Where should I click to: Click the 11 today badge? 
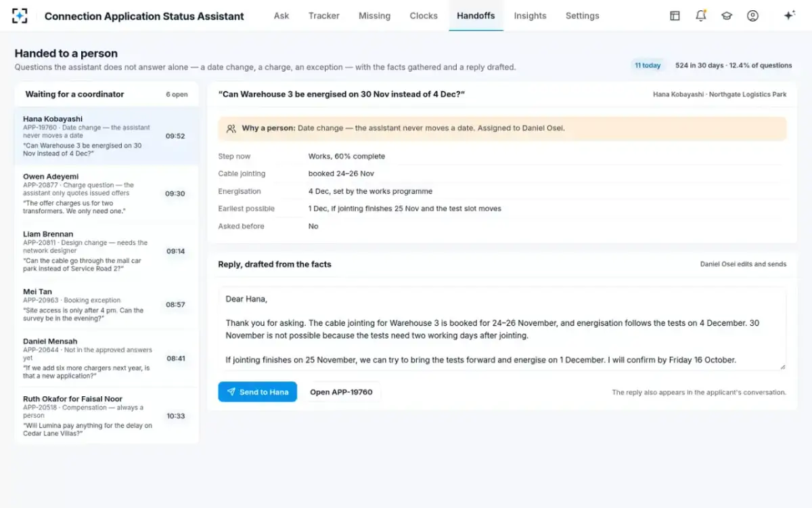tap(648, 66)
